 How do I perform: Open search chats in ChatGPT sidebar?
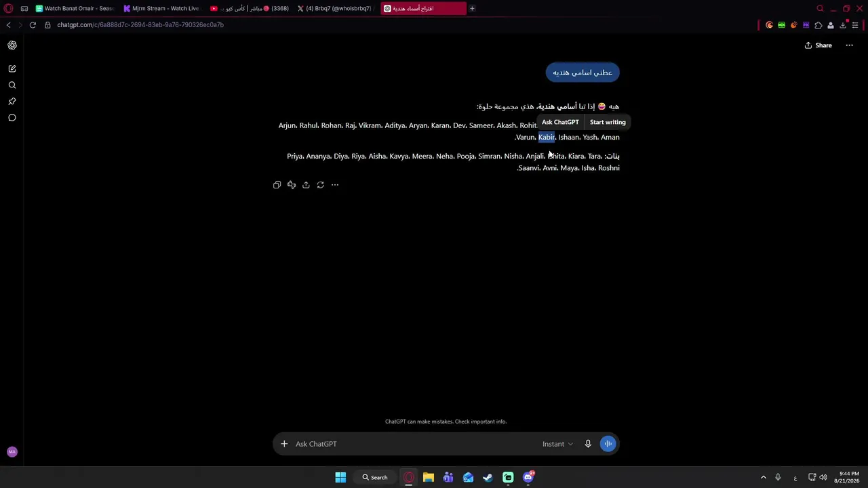(x=12, y=85)
